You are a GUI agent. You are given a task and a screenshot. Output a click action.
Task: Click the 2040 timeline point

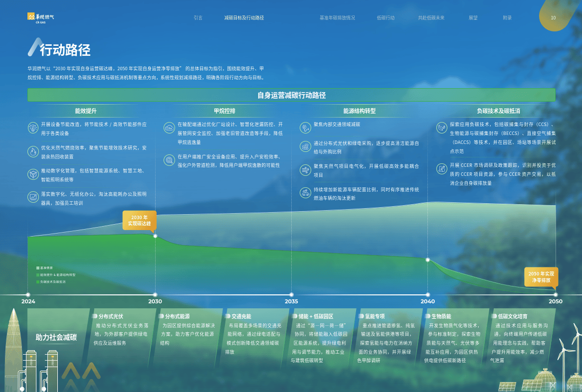point(427,295)
